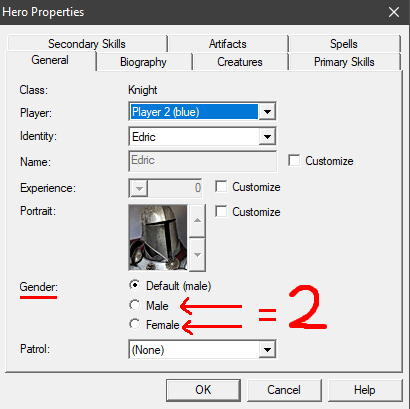This screenshot has width=410, height=409.
Task: Click the Identity label
Action: (x=38, y=136)
